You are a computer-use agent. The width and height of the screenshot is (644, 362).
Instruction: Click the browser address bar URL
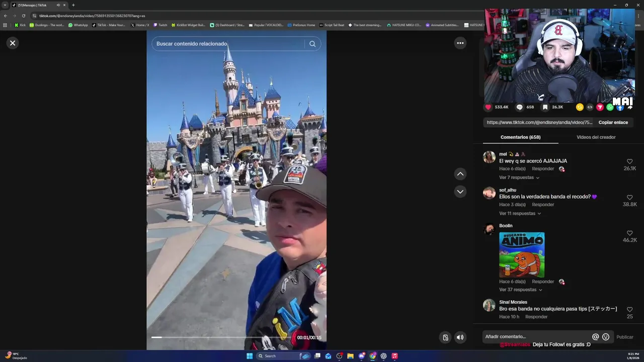click(92, 16)
